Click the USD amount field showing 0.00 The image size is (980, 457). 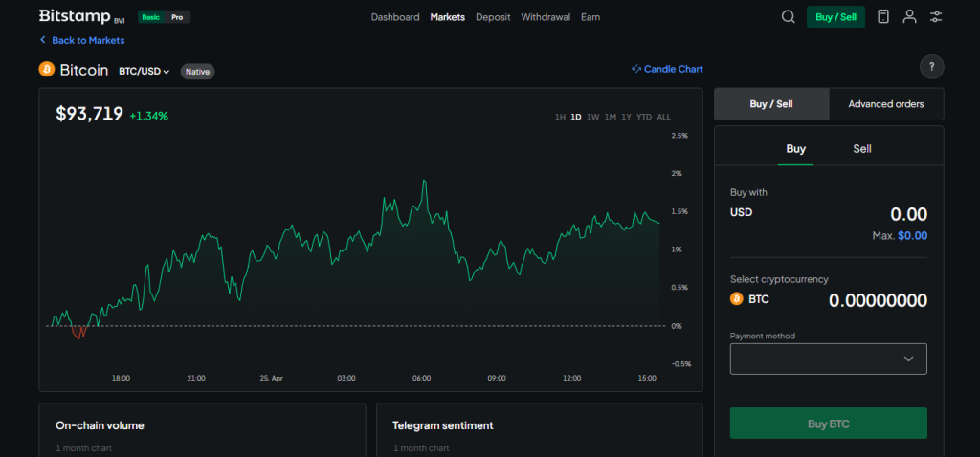tap(909, 215)
